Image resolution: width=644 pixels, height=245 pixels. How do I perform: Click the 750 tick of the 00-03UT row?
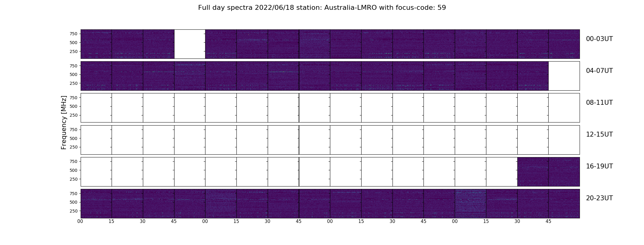[73, 34]
